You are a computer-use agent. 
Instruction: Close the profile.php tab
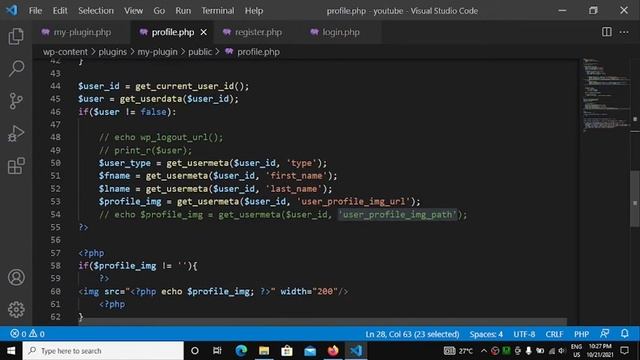click(203, 32)
